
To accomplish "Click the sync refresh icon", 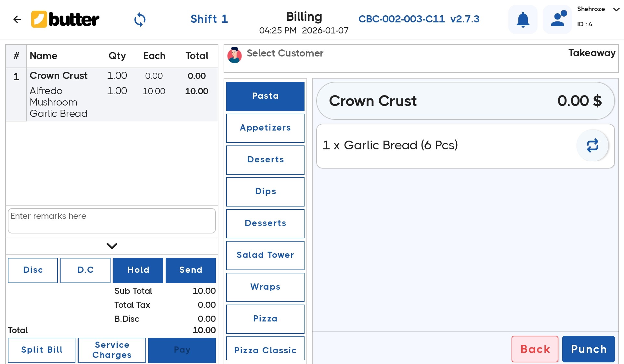I will coord(140,19).
